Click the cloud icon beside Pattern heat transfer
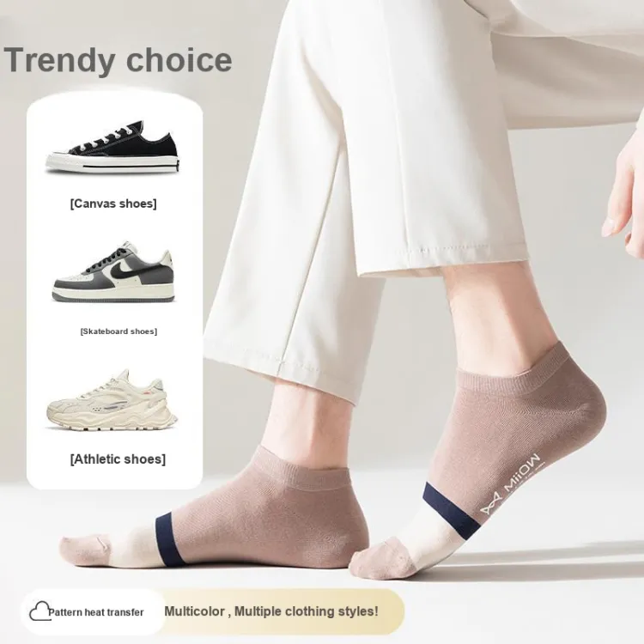The height and width of the screenshot is (644, 644). 39,611
